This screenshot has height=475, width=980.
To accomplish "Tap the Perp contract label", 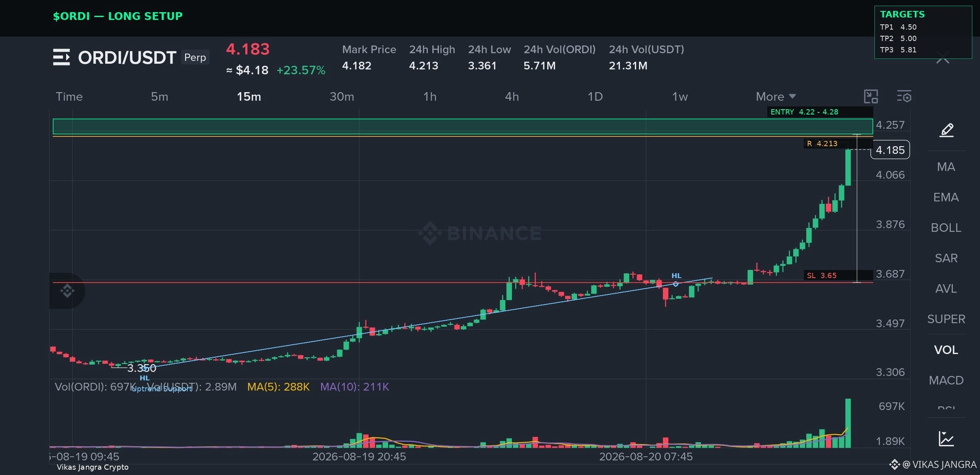I will (195, 57).
